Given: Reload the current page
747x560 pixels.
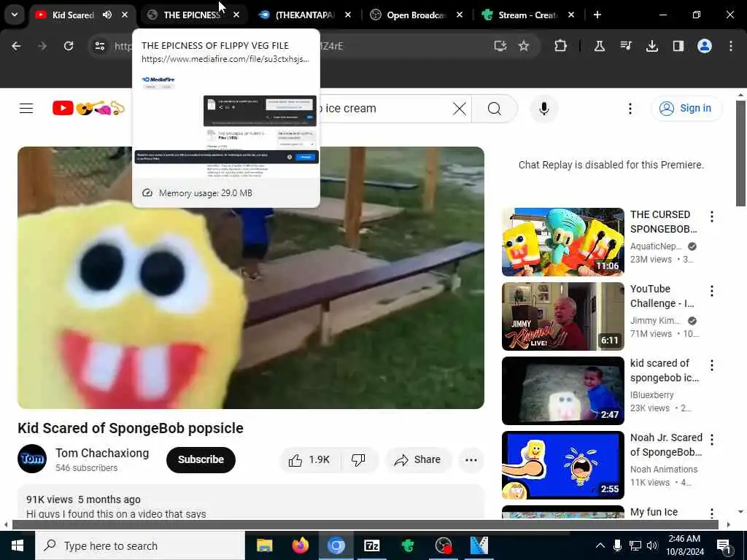Looking at the screenshot, I should click(69, 46).
